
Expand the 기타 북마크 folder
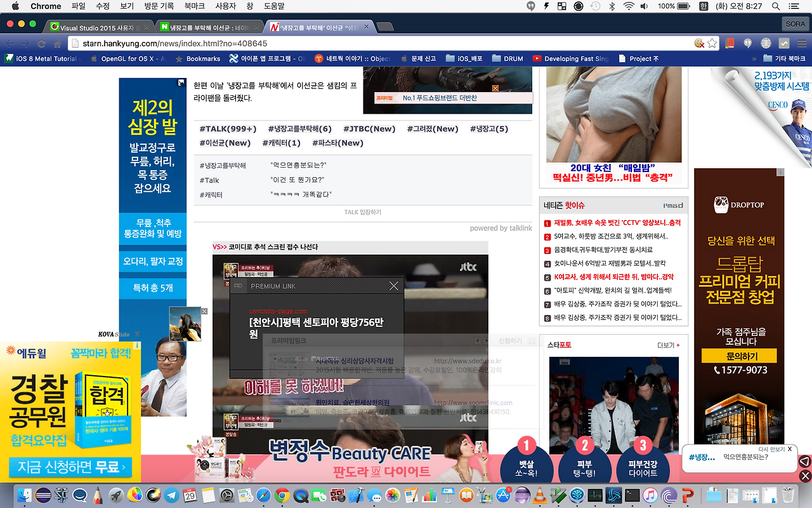[x=784, y=58]
